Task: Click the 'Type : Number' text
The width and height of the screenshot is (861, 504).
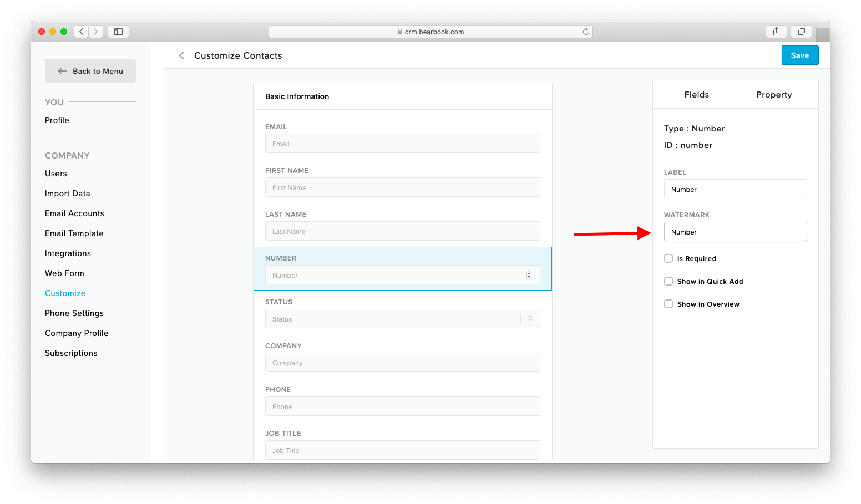Action: [694, 129]
